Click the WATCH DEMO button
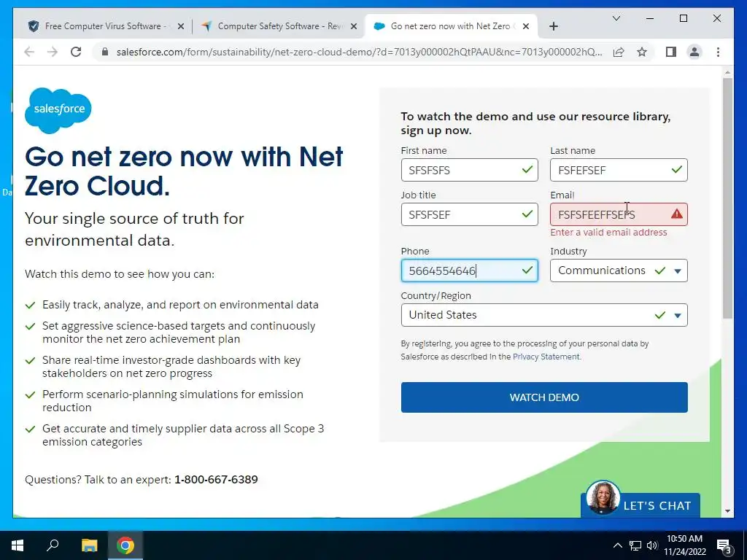 (544, 397)
